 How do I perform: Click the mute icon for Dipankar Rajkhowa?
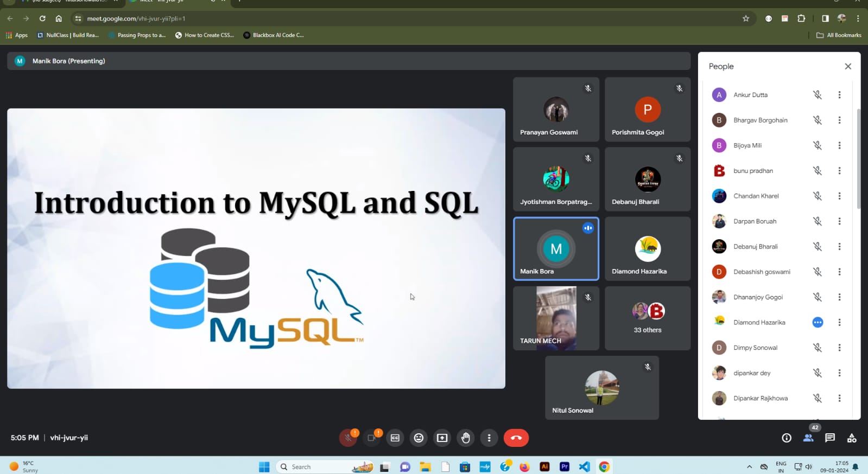pyautogui.click(x=818, y=398)
